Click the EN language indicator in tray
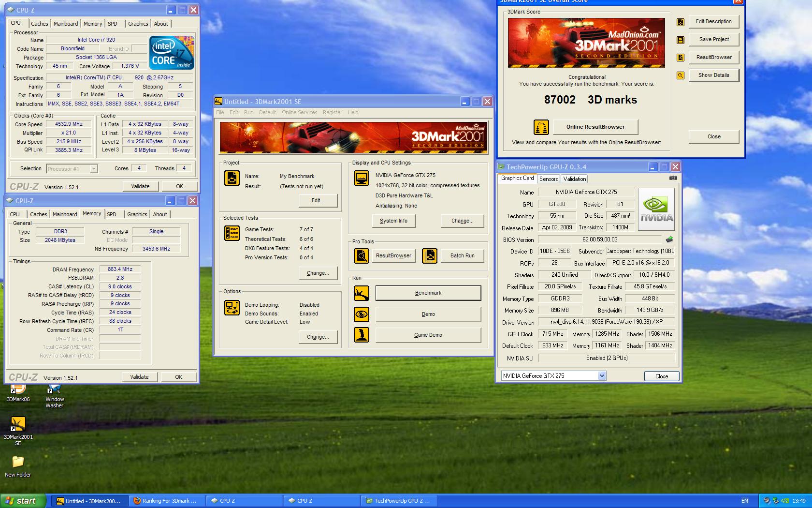 [745, 501]
